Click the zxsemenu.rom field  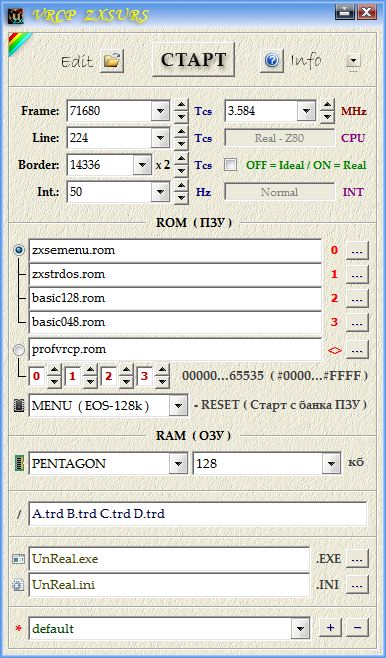click(x=175, y=251)
